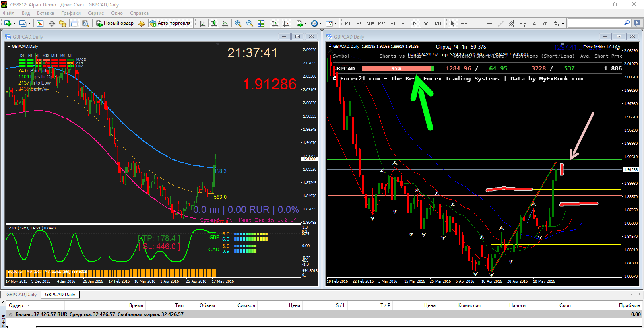
Task: Toggle Data Window crosshair target icon
Action: click(x=52, y=23)
